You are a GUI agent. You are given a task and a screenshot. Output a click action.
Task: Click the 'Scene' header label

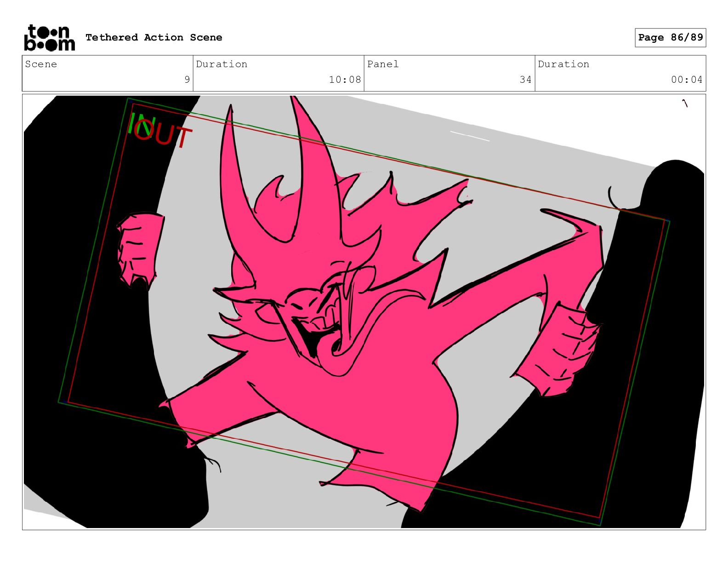coord(41,64)
